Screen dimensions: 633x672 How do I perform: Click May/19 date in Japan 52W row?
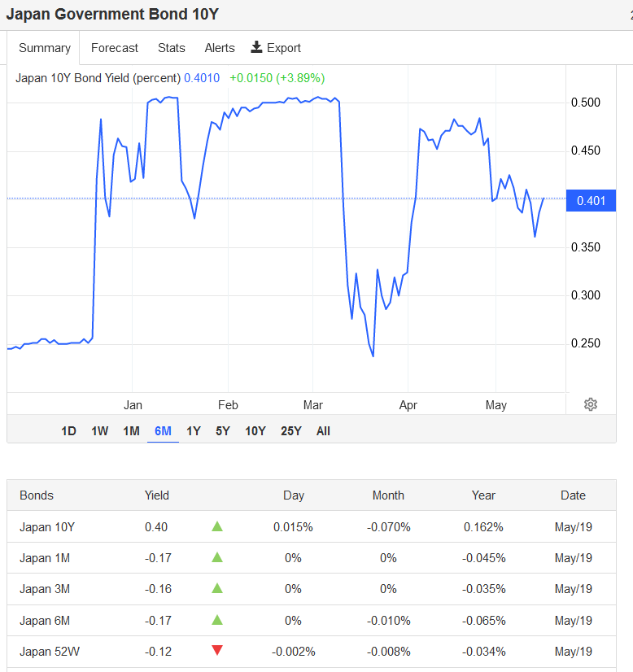click(573, 652)
